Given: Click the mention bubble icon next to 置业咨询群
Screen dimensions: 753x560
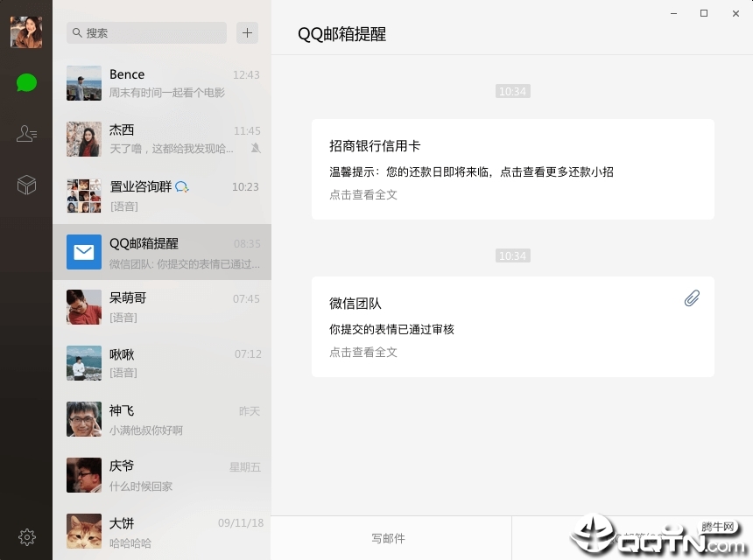Looking at the screenshot, I should [182, 186].
